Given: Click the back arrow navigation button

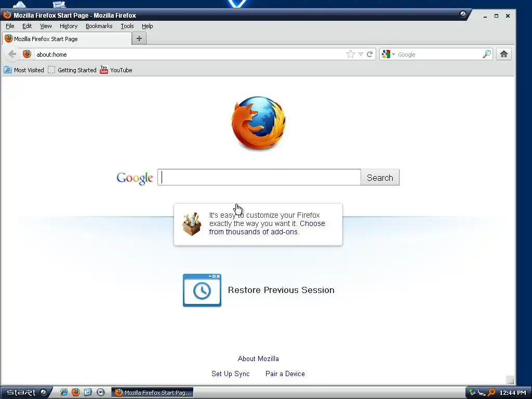Looking at the screenshot, I should click(x=12, y=54).
